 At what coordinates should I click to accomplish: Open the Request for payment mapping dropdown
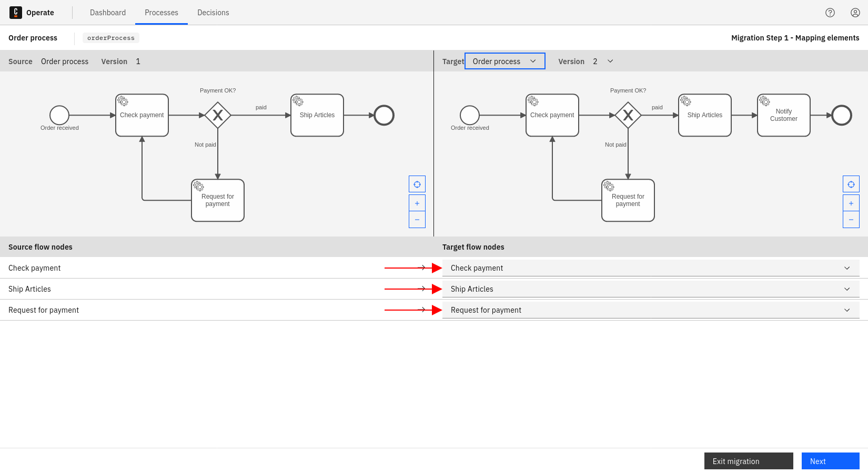tap(847, 310)
